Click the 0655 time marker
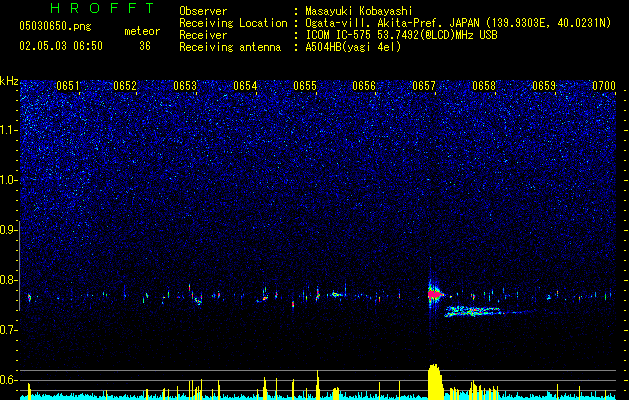This screenshot has height=400, width=629. pos(305,86)
